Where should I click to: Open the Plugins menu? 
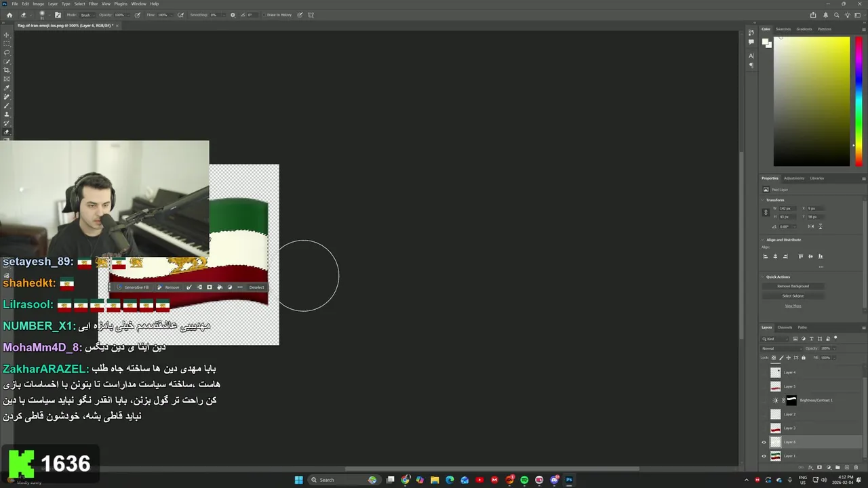(121, 3)
